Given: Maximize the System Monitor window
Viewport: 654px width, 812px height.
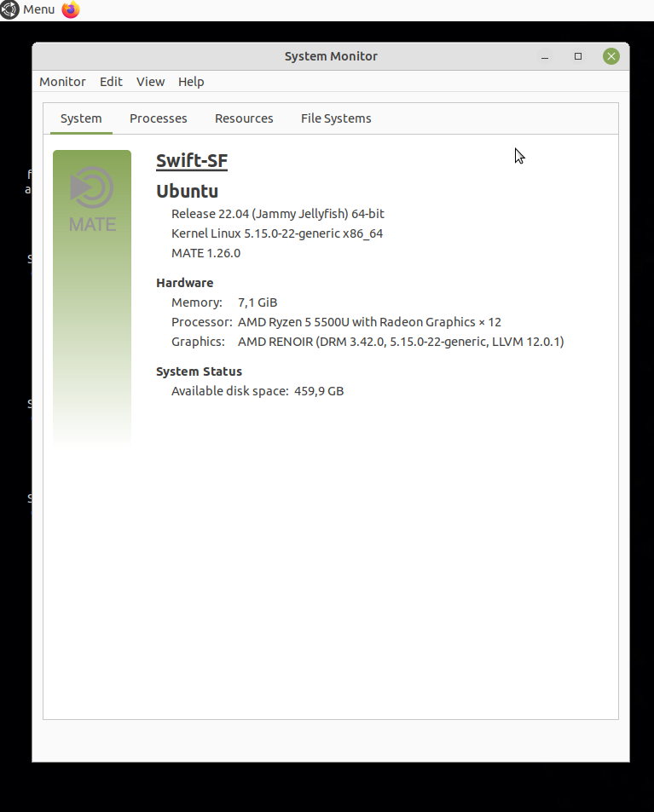Looking at the screenshot, I should 578,56.
